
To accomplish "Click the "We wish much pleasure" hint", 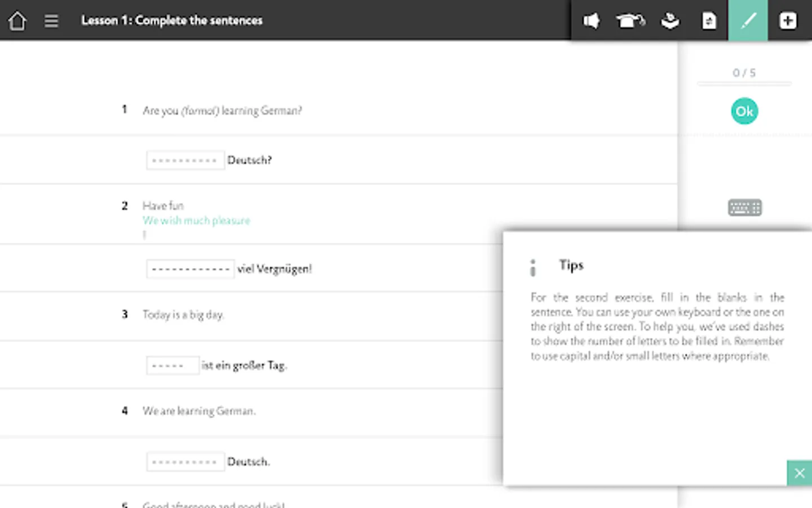I will point(196,220).
